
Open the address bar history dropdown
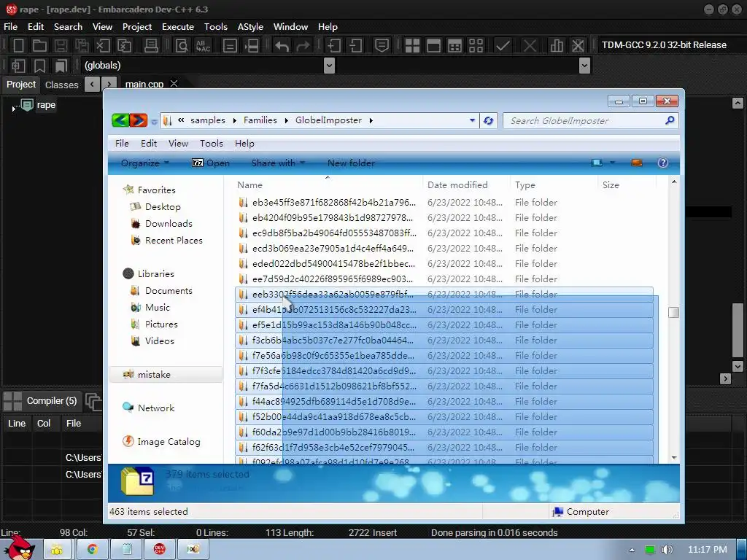click(472, 120)
